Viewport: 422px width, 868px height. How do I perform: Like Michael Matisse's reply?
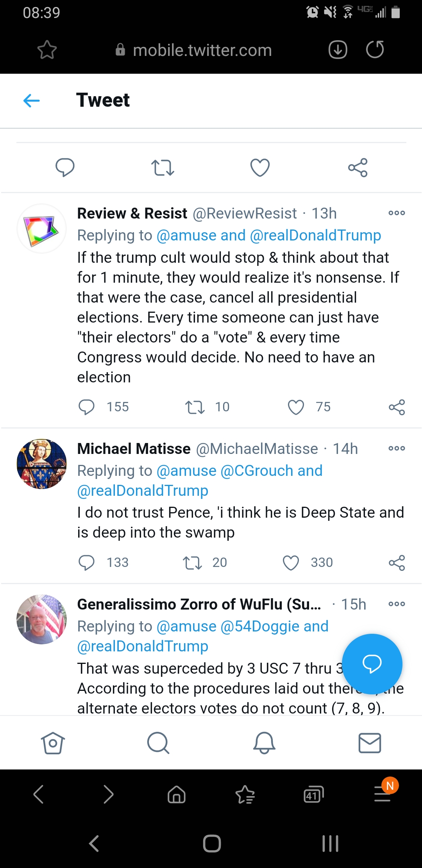tap(291, 563)
